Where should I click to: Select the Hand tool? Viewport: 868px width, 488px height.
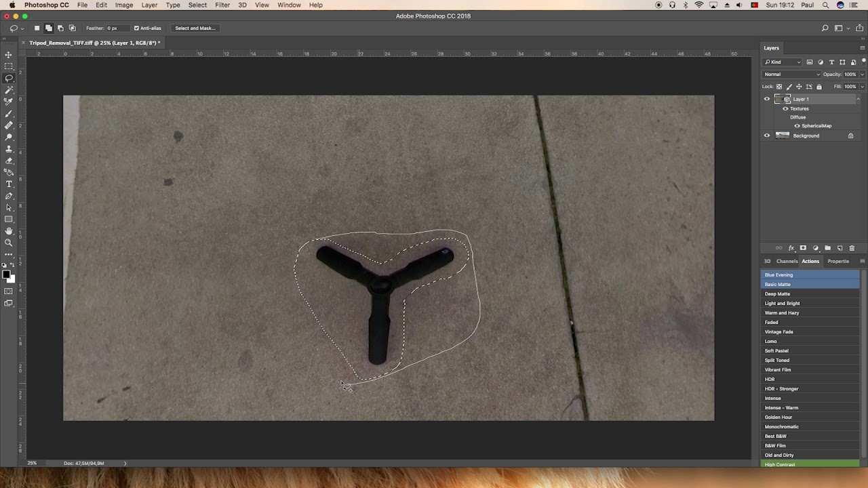click(9, 231)
